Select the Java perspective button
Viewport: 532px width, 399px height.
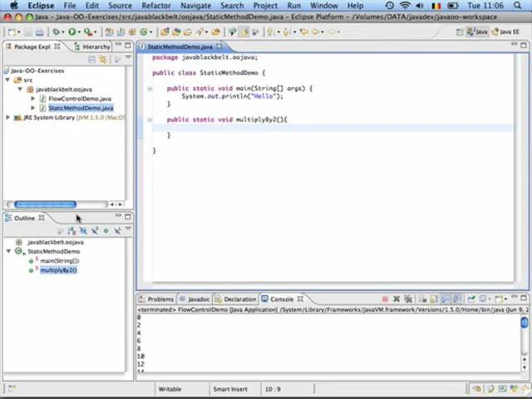(x=477, y=32)
